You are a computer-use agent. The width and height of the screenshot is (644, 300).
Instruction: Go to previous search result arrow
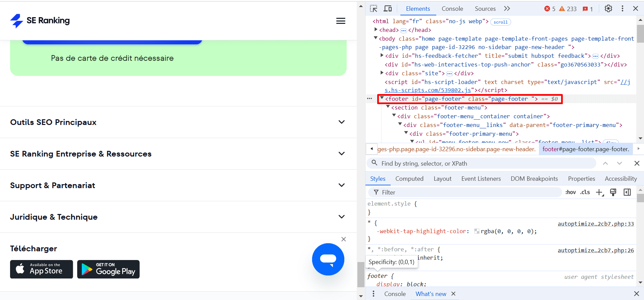click(x=605, y=163)
